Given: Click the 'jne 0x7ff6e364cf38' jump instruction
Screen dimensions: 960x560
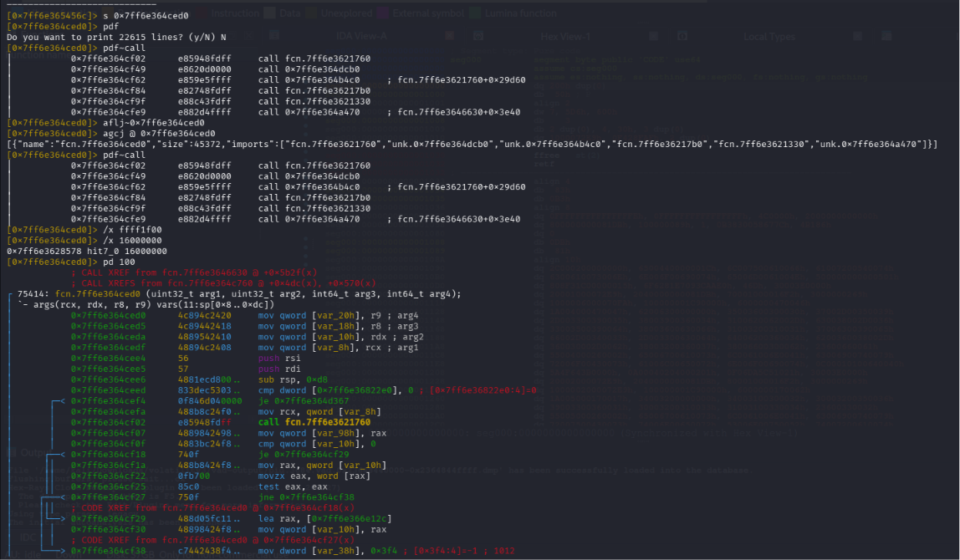Looking at the screenshot, I should click(x=306, y=497).
